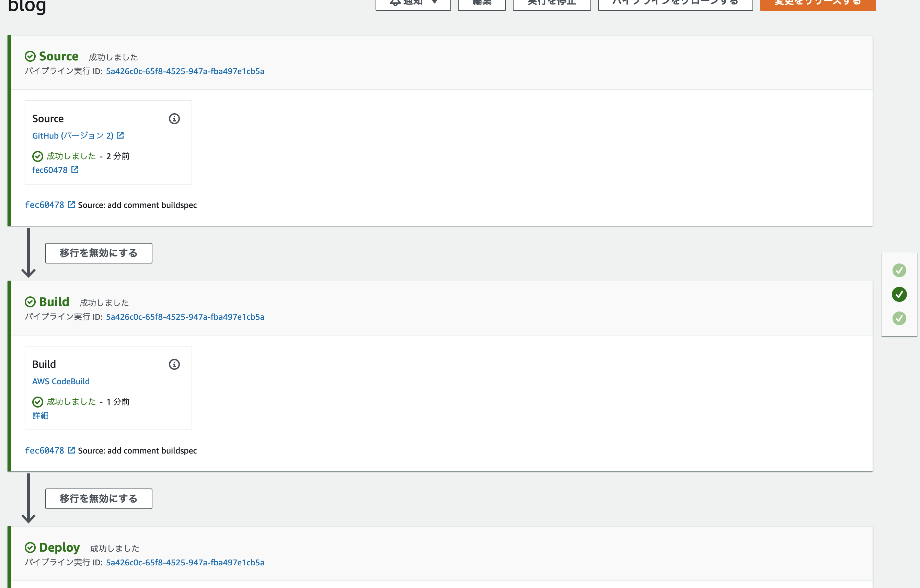Disable transition between Source and Build
Screen dimensions: 920x588
pos(99,253)
